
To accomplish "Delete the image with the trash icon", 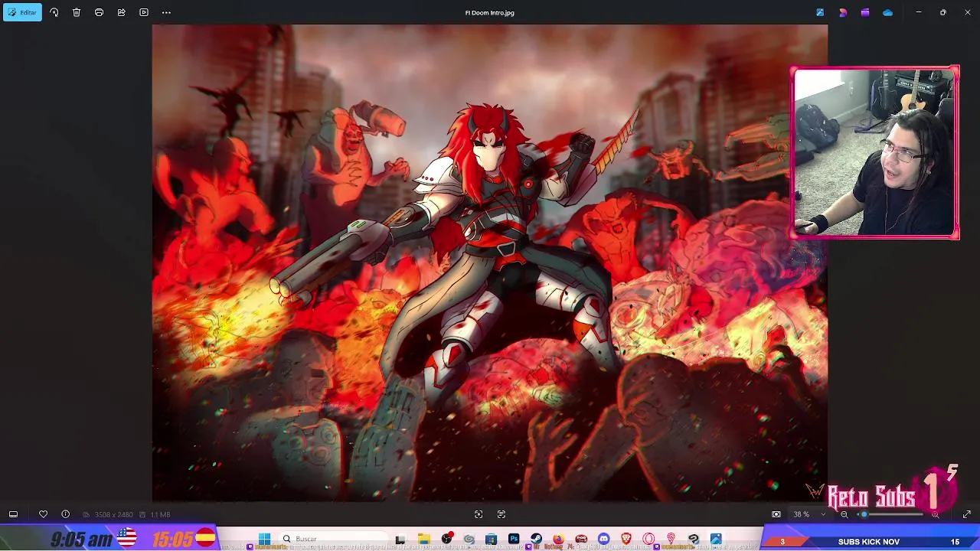I will click(77, 12).
